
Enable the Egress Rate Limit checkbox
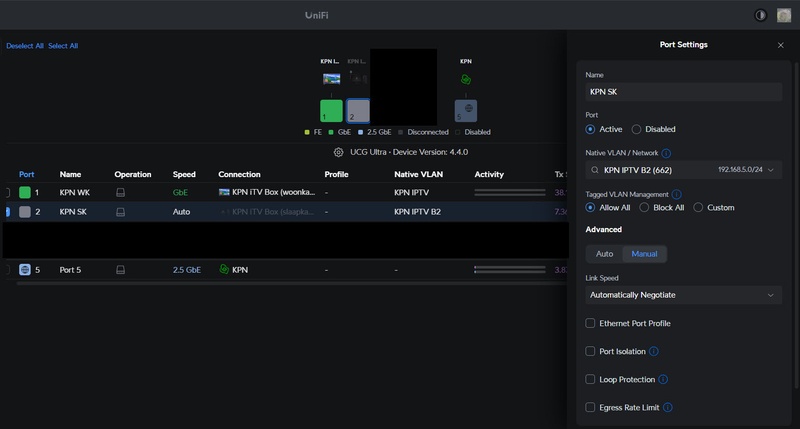tap(590, 408)
